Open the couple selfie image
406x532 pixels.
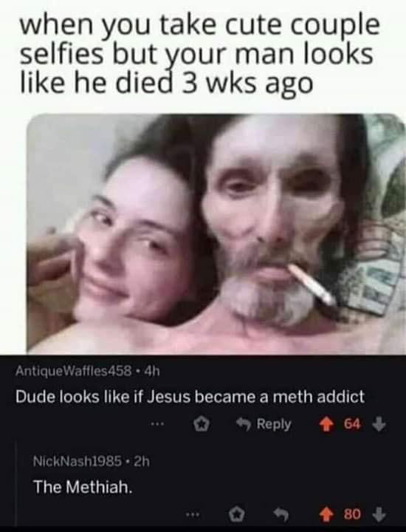[216, 234]
